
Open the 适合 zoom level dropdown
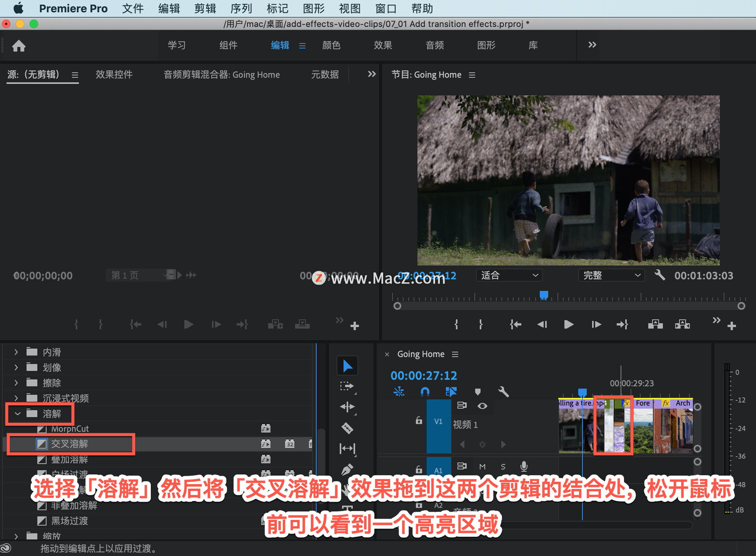click(x=509, y=275)
